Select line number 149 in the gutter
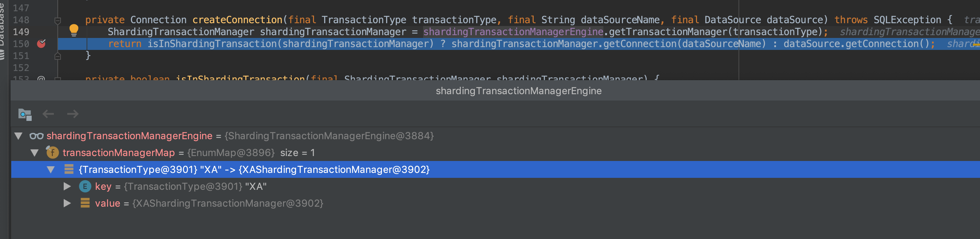The width and height of the screenshot is (980, 239). [22, 32]
